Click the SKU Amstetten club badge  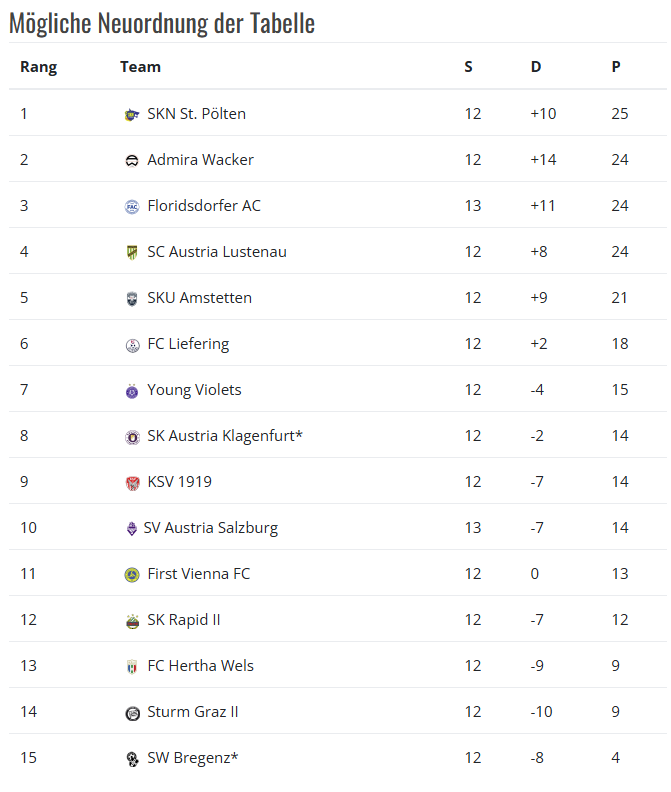coord(132,299)
